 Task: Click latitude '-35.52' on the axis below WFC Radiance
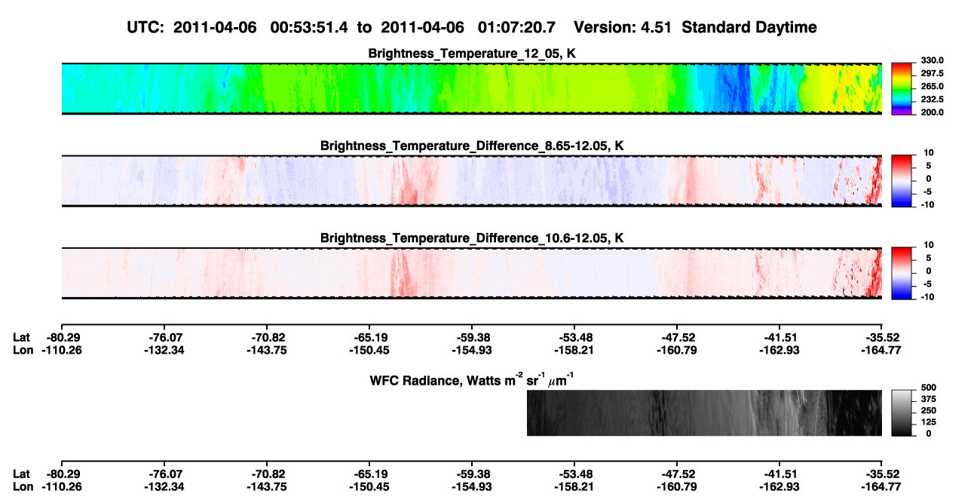[882, 474]
